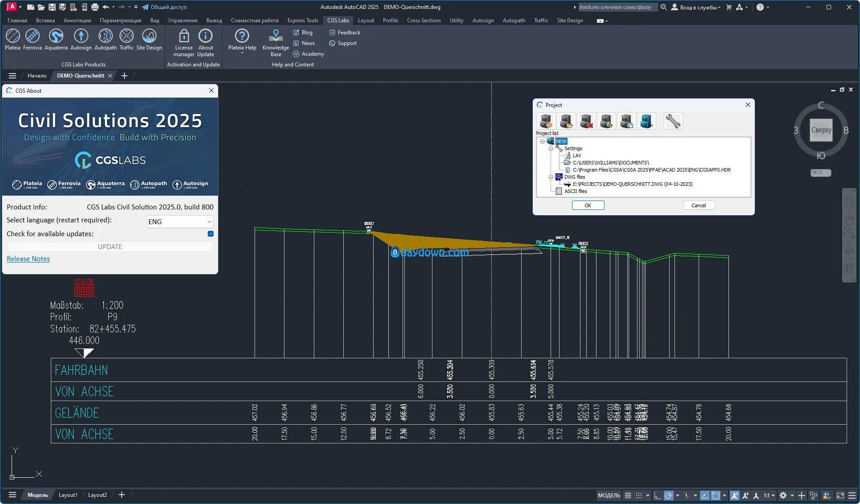The width and height of the screenshot is (860, 504).
Task: Open License manager
Action: coord(184,43)
